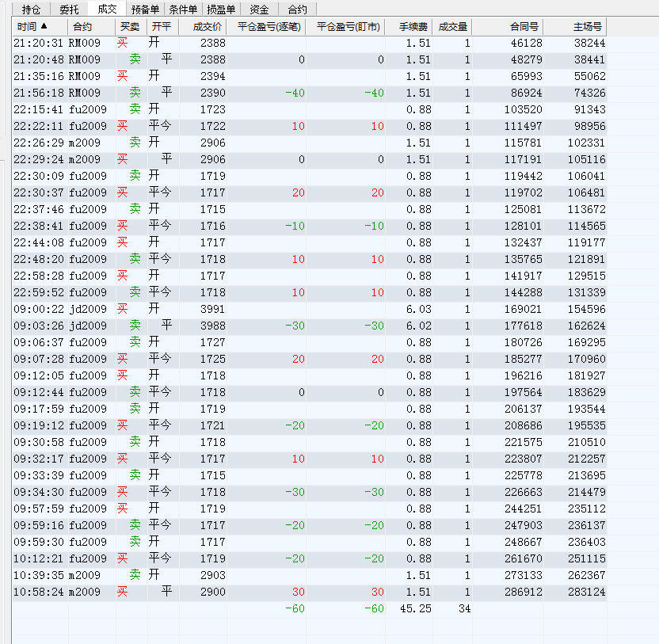659x644 pixels.
Task: Click the 买卖 column header
Action: click(131, 27)
